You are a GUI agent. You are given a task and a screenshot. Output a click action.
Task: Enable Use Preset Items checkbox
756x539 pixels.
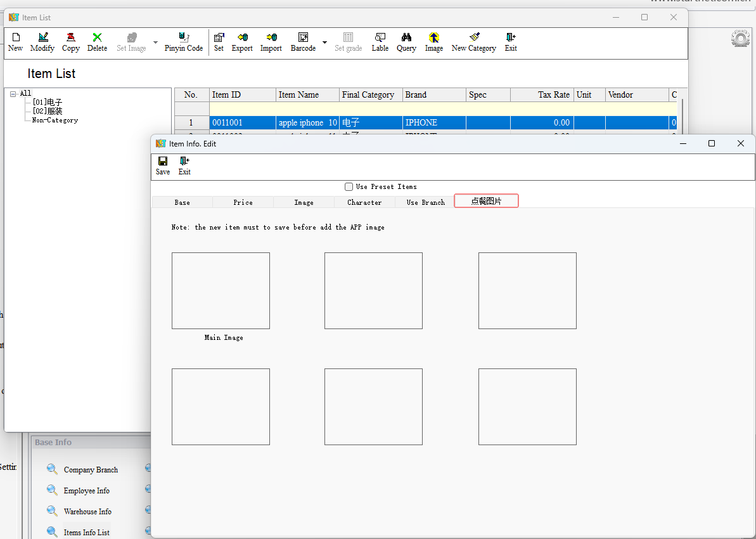pyautogui.click(x=349, y=187)
